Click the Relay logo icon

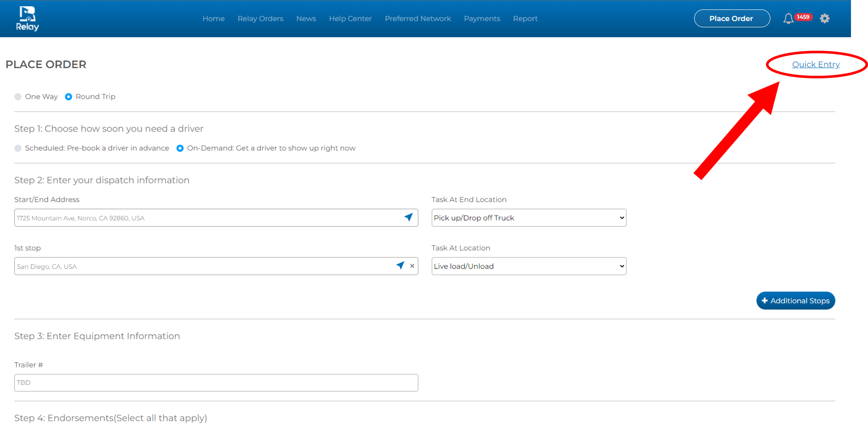[28, 19]
